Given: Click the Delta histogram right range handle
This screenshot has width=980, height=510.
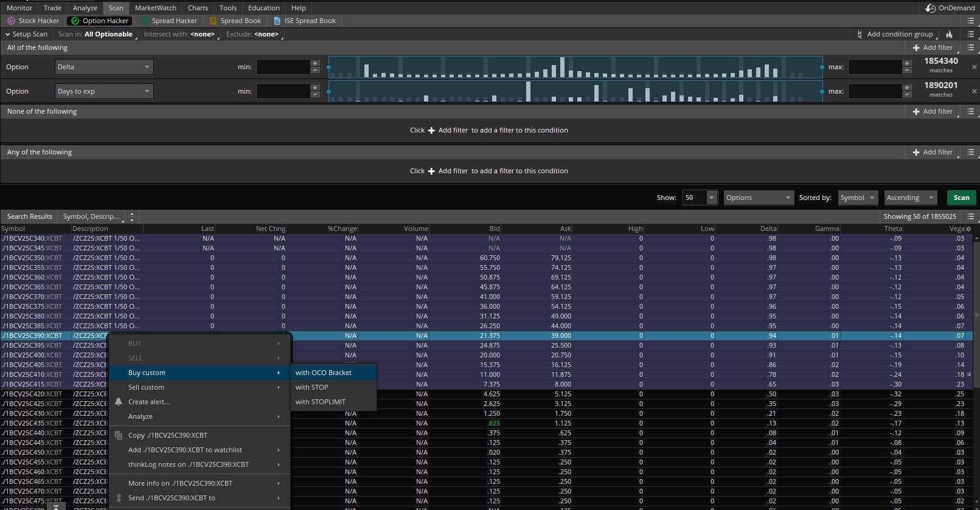Looking at the screenshot, I should coord(822,67).
